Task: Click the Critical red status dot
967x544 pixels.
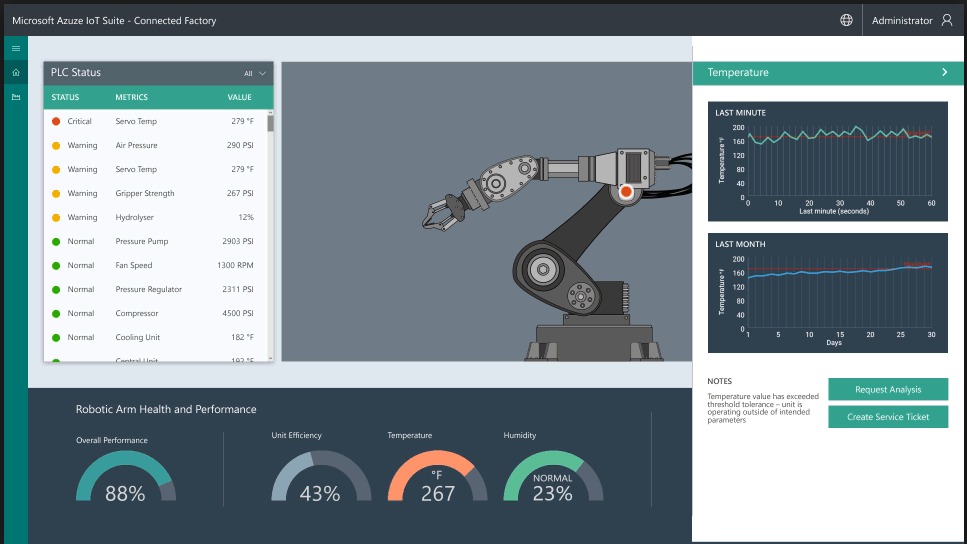Action: pos(56,122)
